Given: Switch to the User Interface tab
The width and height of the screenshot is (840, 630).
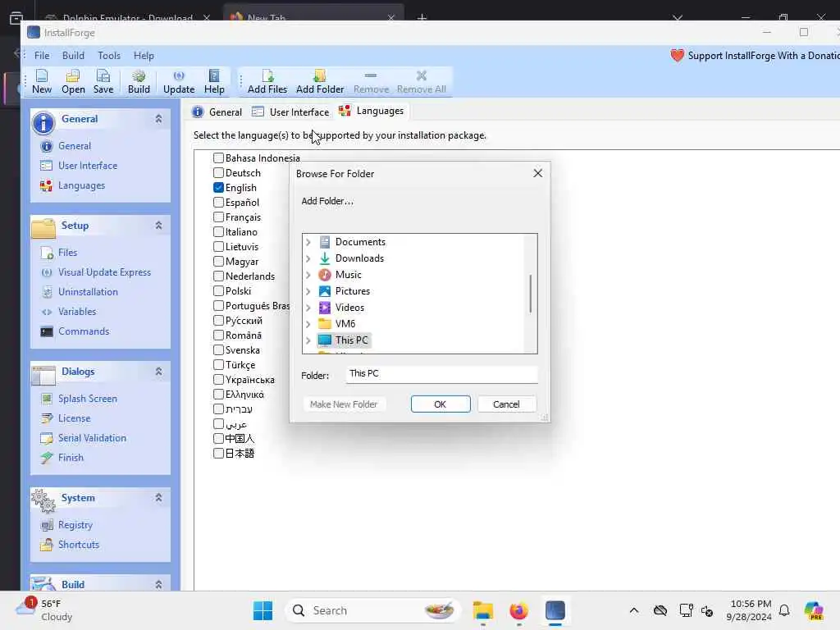Looking at the screenshot, I should point(290,112).
